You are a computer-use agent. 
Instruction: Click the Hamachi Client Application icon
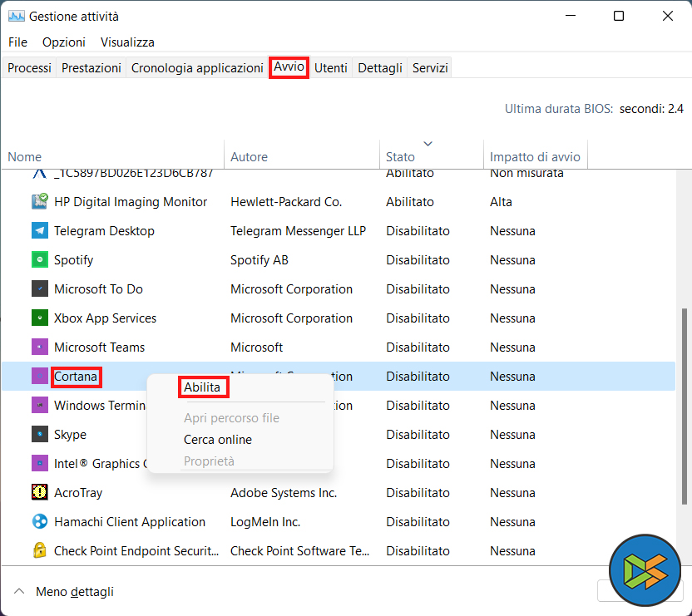(39, 521)
